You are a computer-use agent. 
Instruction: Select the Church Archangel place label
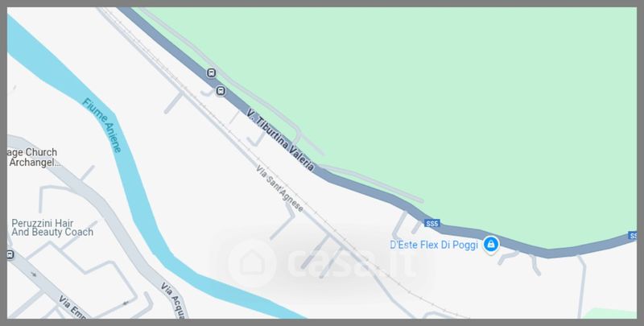pyautogui.click(x=32, y=157)
